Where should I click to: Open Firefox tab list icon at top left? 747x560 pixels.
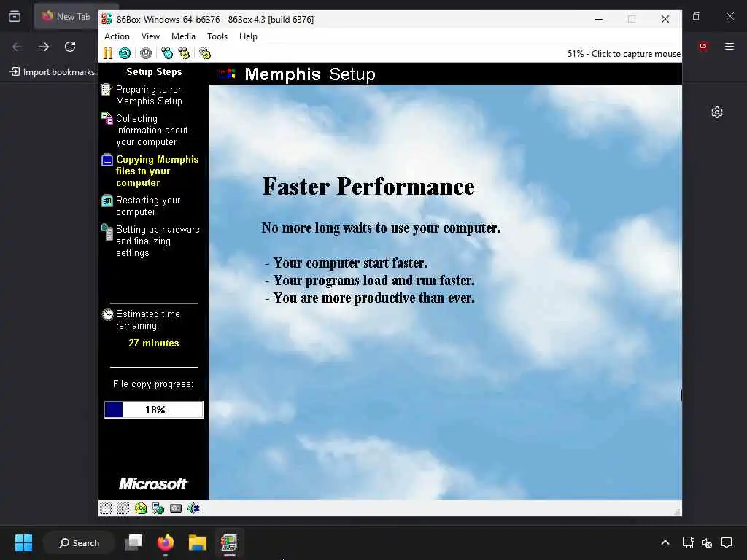(x=15, y=16)
